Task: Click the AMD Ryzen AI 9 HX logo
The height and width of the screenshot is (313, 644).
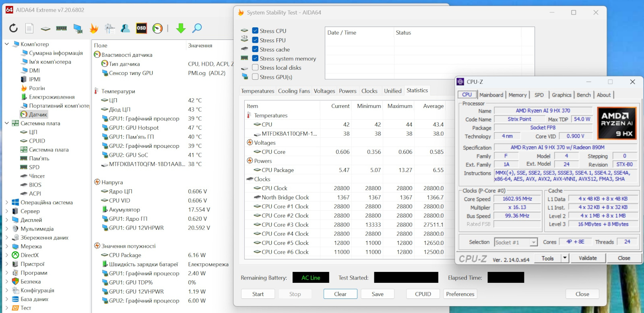Action: click(617, 123)
